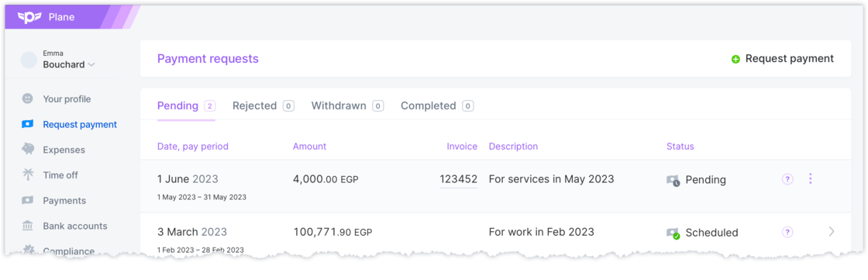868x280 pixels.
Task: Switch to Pending tab
Action: coord(186,105)
